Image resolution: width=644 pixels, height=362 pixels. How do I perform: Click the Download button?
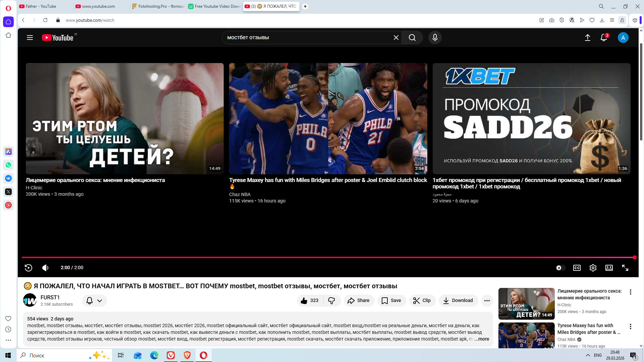[x=458, y=300]
